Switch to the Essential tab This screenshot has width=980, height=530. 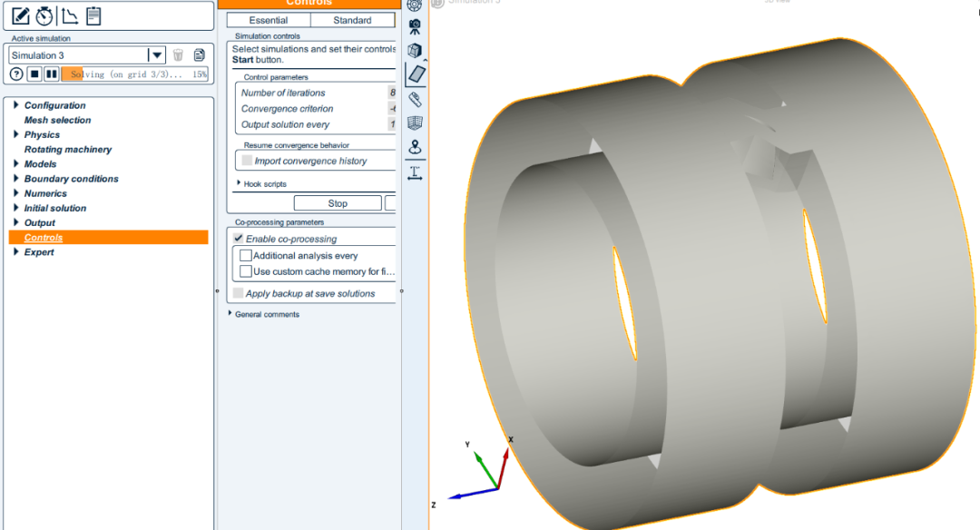(268, 20)
